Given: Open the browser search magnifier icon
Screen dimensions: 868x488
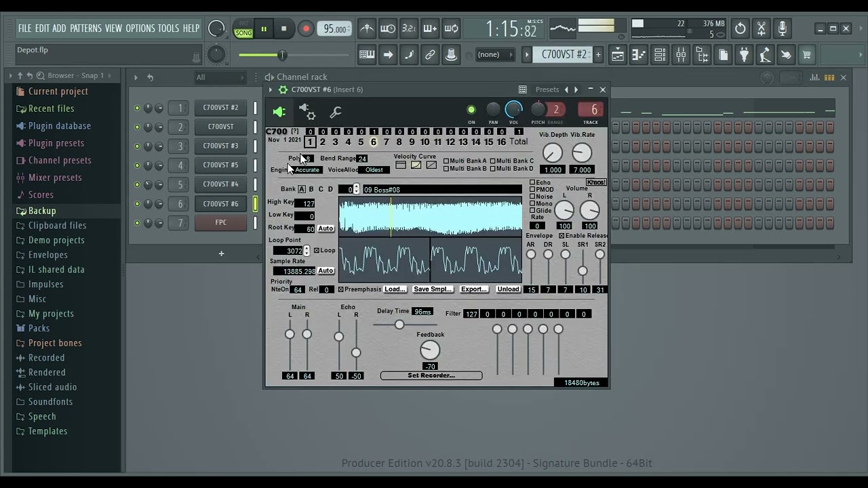Looking at the screenshot, I should tap(41, 76).
